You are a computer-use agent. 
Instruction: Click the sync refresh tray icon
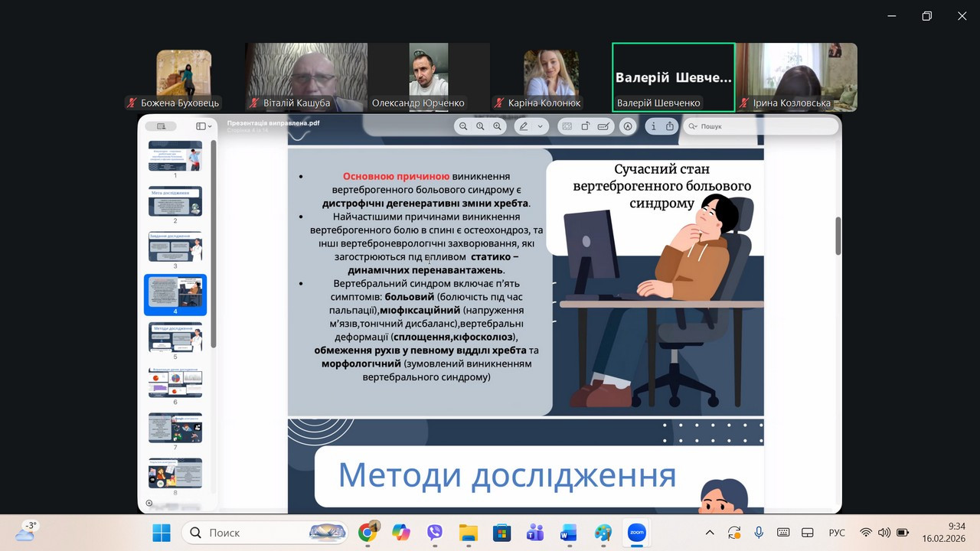(734, 533)
